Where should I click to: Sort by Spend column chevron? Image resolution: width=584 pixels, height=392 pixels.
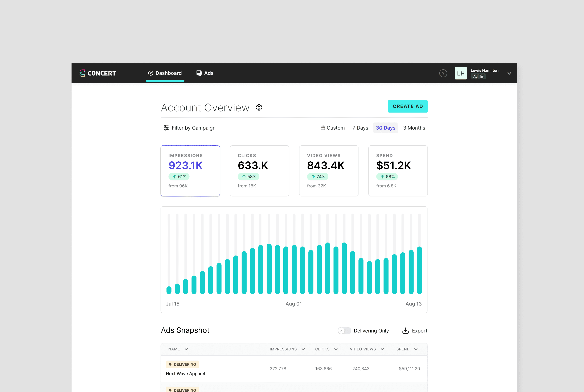pos(416,349)
